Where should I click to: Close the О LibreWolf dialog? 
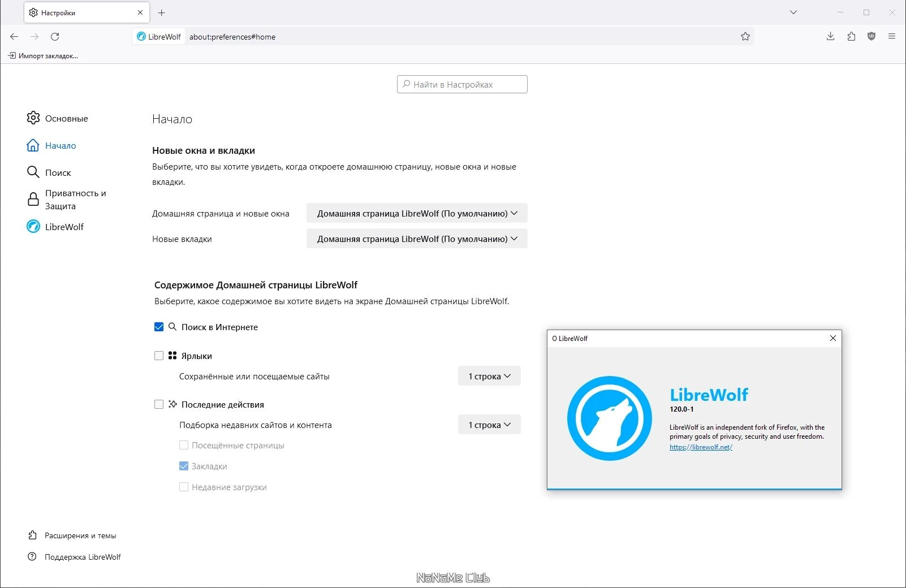pyautogui.click(x=833, y=338)
